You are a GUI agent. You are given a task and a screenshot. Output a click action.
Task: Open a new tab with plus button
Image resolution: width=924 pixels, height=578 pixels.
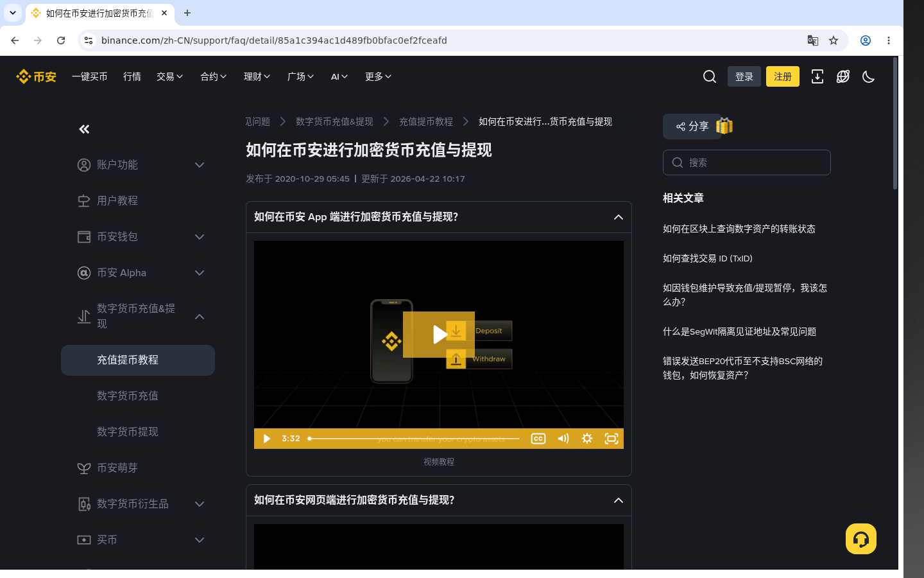click(x=187, y=13)
